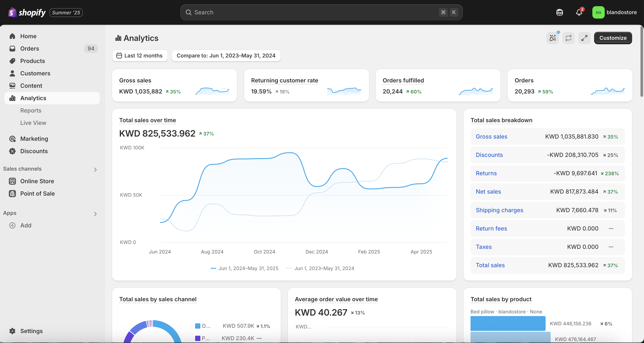Click the Customize button
The width and height of the screenshot is (644, 343).
coord(613,38)
